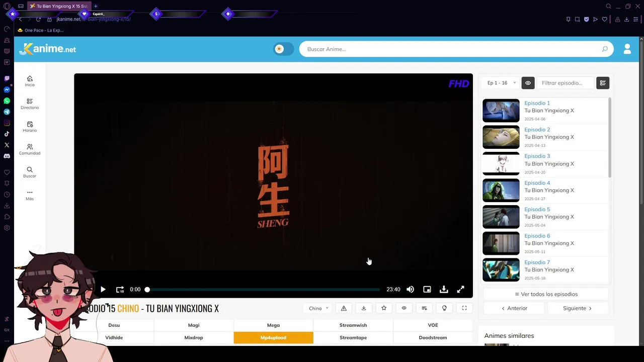Toggle lights off bulb button
Viewport: 644px width, 362px height.
click(x=444, y=308)
